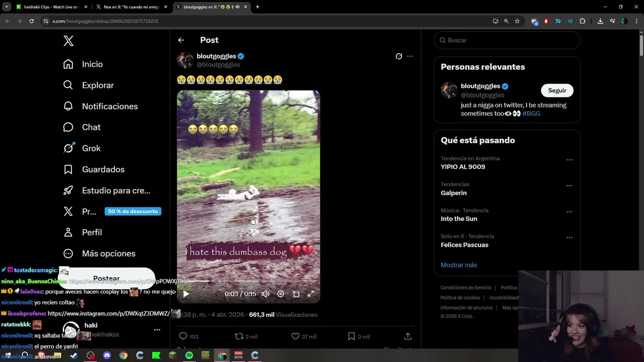
Task: Go back using the Post back arrow
Action: coord(181,40)
